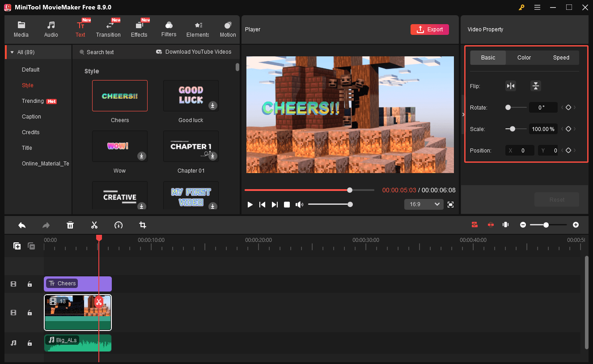Open the 16:9 aspect ratio dropdown

coord(424,204)
